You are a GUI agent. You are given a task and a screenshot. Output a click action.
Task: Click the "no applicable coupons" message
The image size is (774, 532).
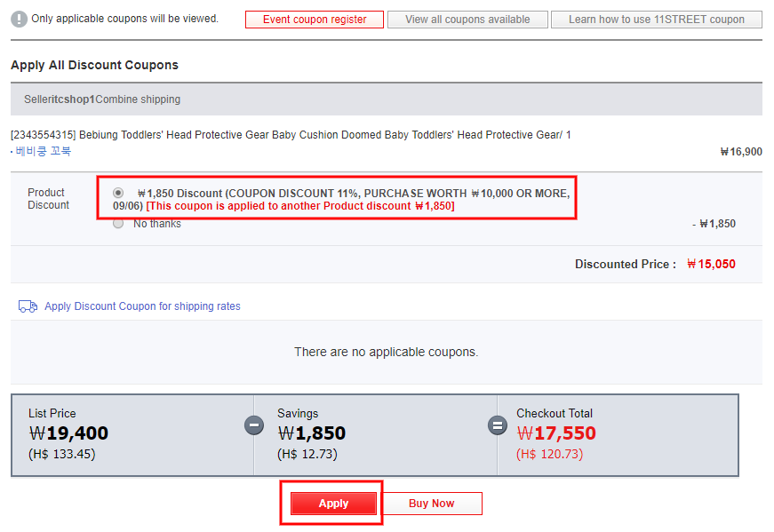[386, 352]
